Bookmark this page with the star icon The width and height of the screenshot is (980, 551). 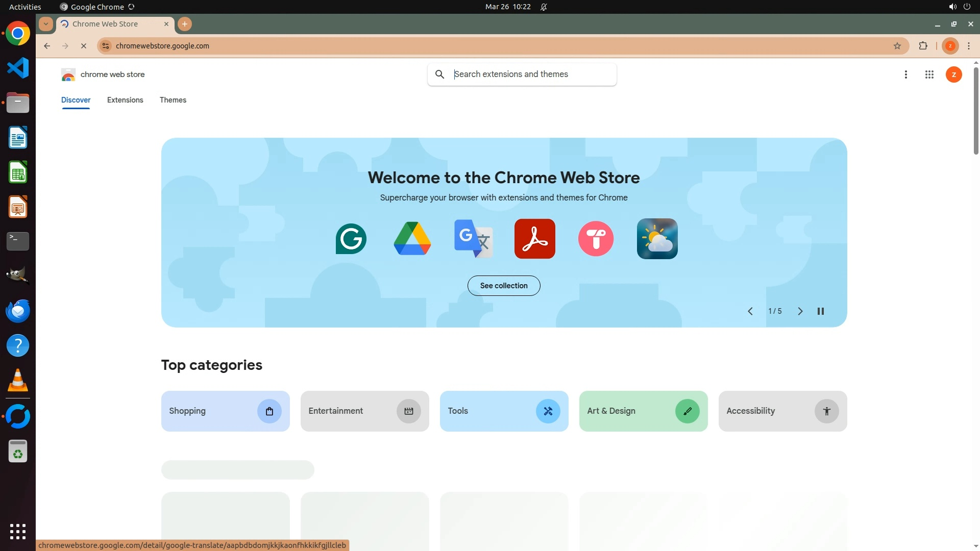point(897,46)
